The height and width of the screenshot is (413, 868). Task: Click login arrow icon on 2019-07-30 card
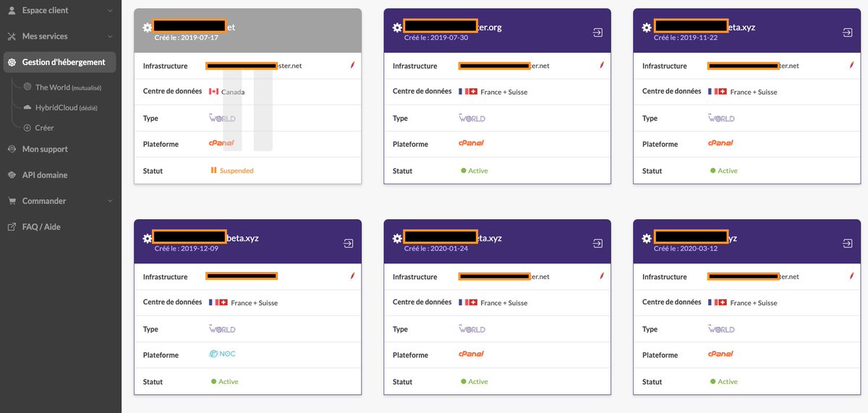(x=598, y=33)
